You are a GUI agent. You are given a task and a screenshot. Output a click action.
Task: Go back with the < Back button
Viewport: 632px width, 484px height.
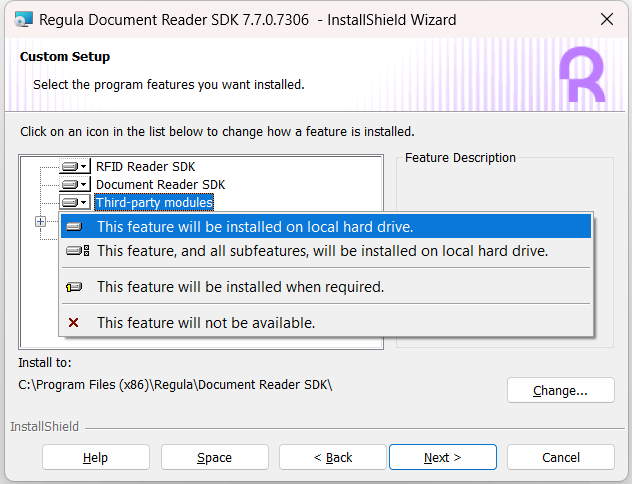(333, 457)
